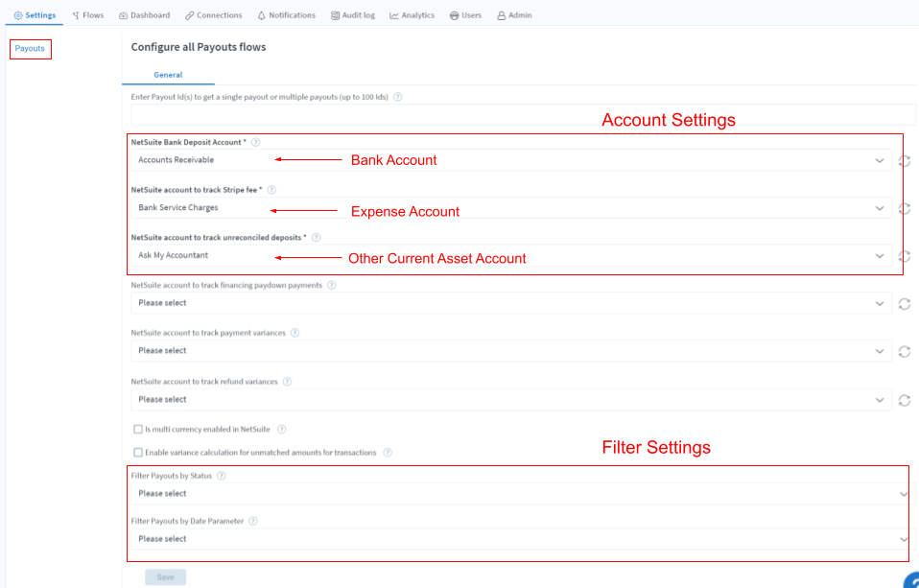This screenshot has width=919, height=588.
Task: Open the payment variances account dropdown
Action: click(x=511, y=350)
